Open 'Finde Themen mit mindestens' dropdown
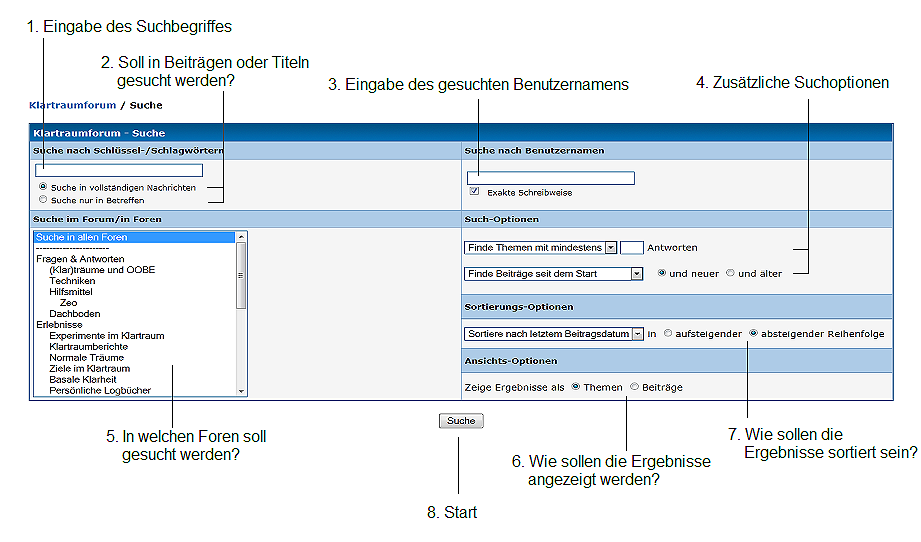Image resolution: width=921 pixels, height=542 pixels. point(540,247)
